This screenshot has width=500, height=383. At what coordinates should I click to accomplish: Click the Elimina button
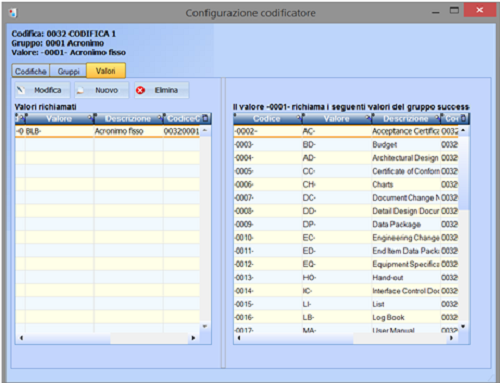pos(162,90)
